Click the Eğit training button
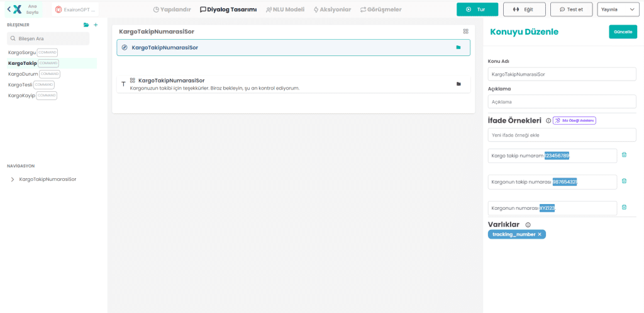Screen dimensions: 644x313 (524, 9)
